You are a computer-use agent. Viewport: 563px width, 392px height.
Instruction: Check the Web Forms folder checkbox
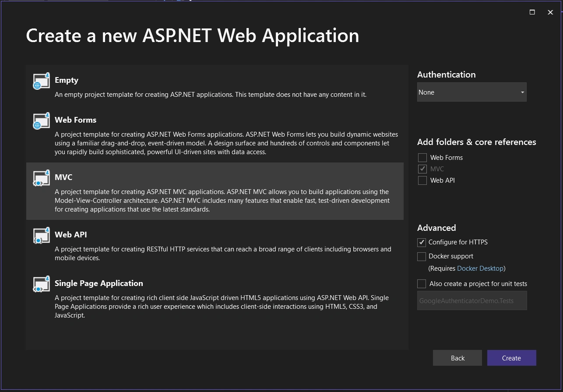coord(422,158)
